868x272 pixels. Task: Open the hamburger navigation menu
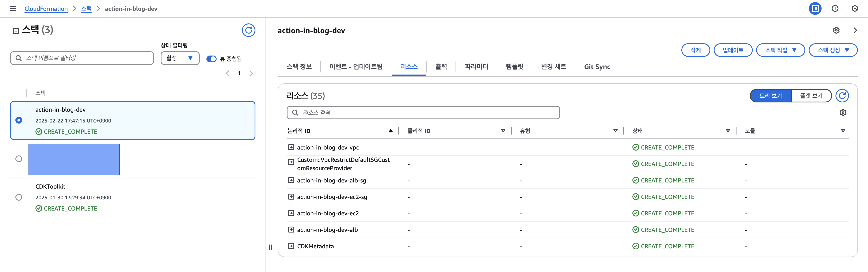click(13, 8)
